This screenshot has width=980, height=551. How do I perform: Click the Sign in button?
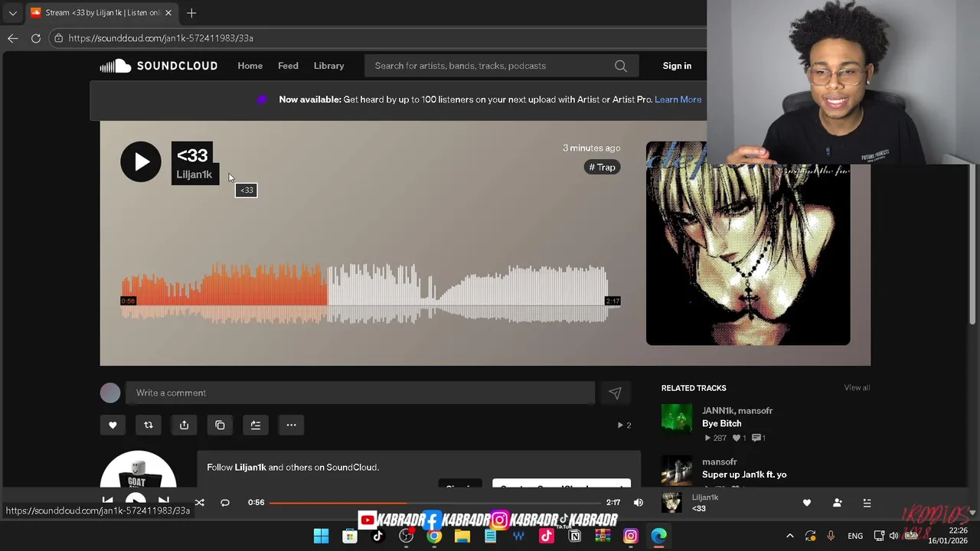point(677,66)
